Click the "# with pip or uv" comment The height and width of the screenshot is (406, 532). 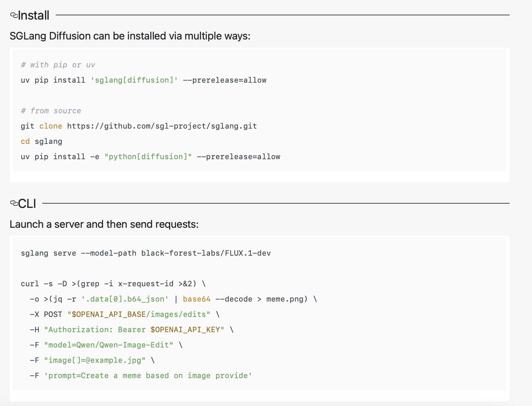click(58, 65)
